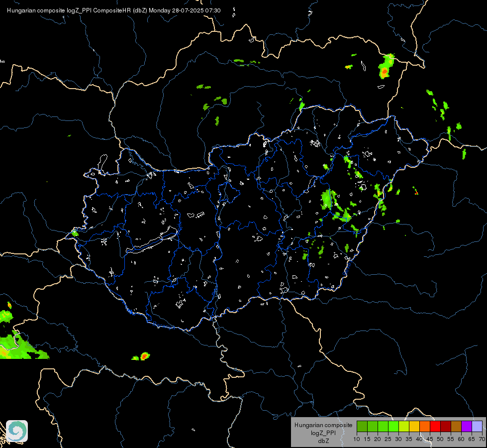This screenshot has width=487, height=448.
Task: Select the 20-25 dBZ green legend swatch
Action: [383, 426]
